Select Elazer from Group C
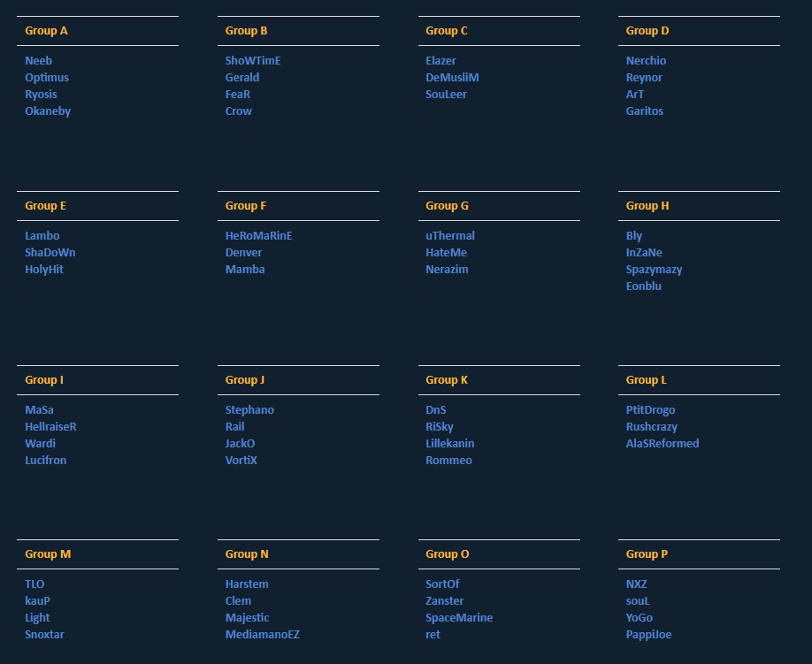 [x=440, y=61]
